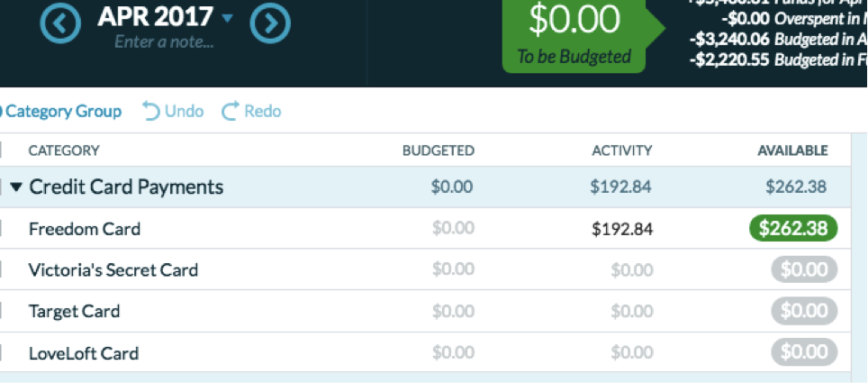Go to previous month with left arrow

[62, 23]
